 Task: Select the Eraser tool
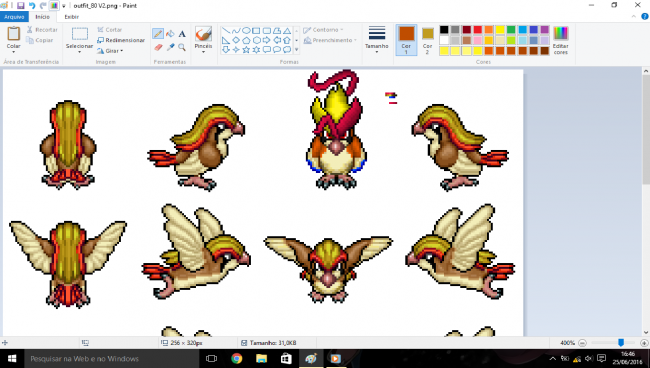coord(158,47)
